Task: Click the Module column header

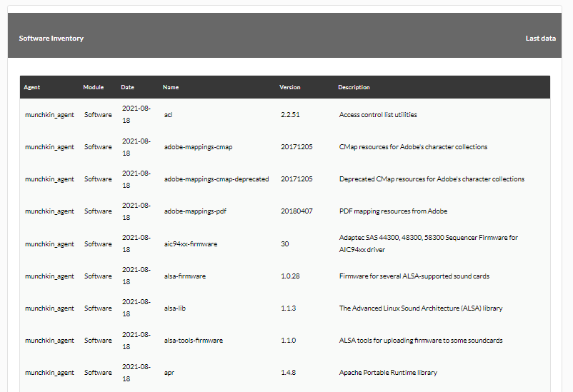Action: point(93,87)
